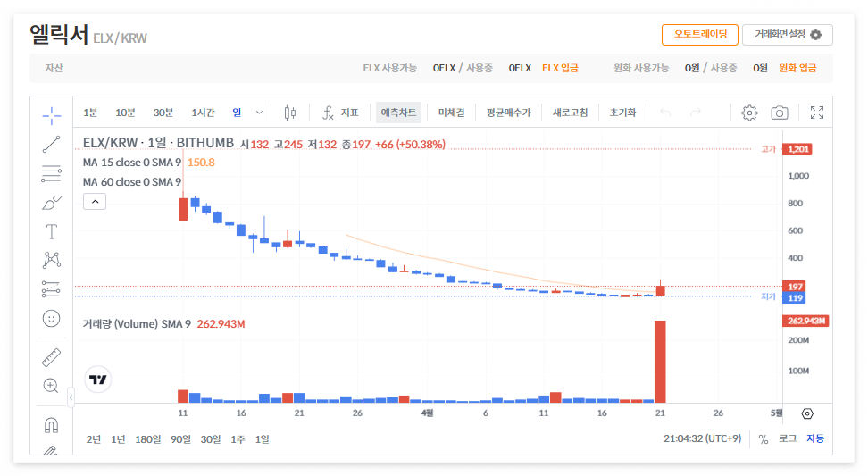Click the 1,201 high price label
This screenshot has height=476, width=868.
click(x=797, y=149)
